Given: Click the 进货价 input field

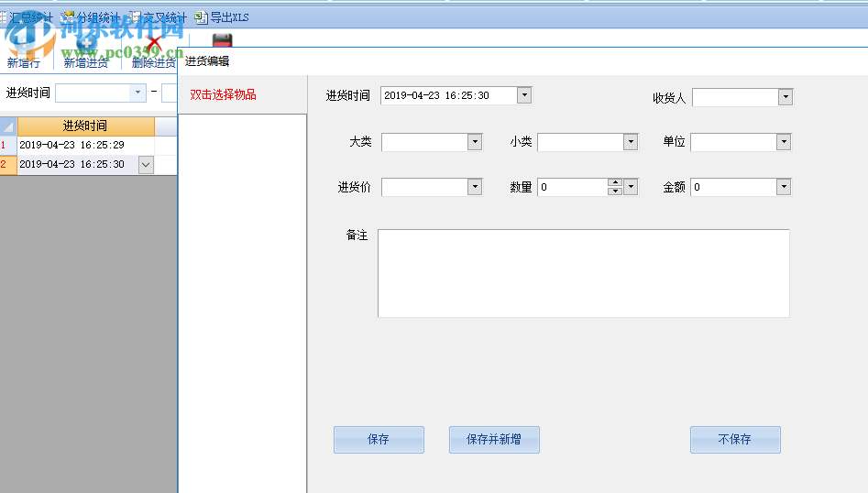Looking at the screenshot, I should [x=424, y=187].
